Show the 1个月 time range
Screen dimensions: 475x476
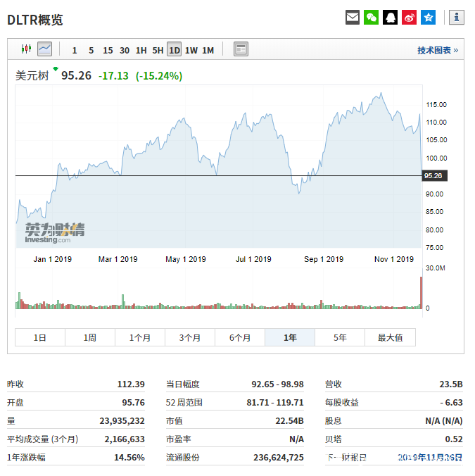[140, 337]
